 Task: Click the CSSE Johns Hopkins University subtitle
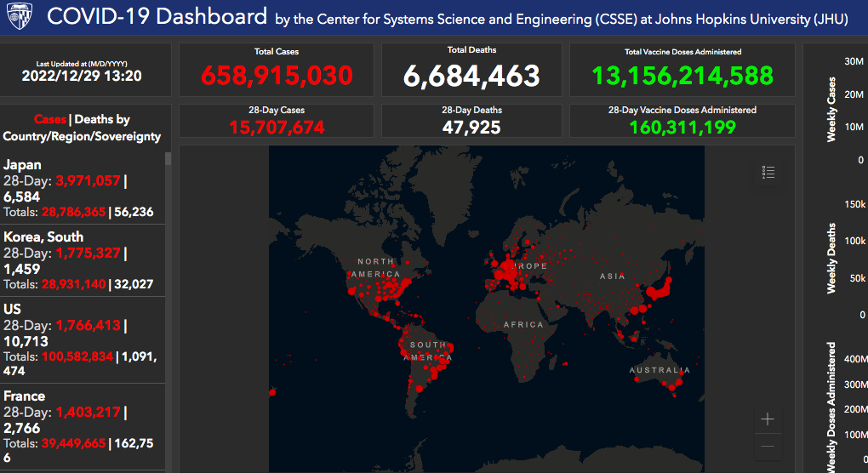point(562,20)
